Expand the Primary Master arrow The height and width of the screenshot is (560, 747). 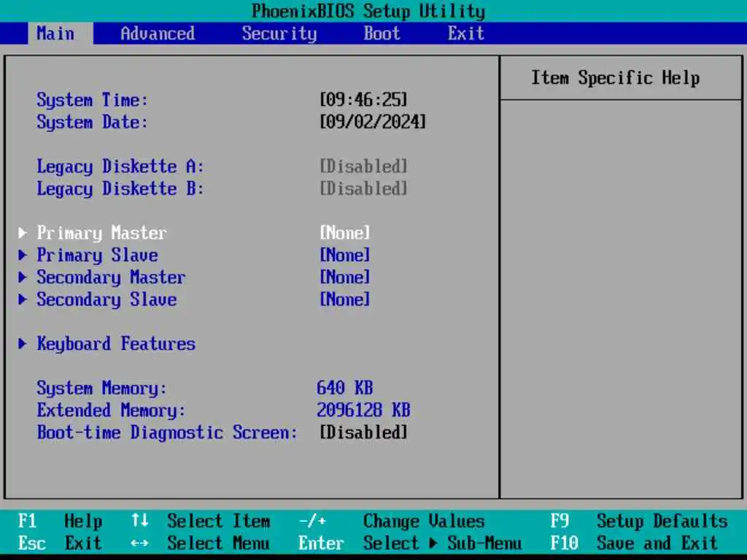pos(23,233)
